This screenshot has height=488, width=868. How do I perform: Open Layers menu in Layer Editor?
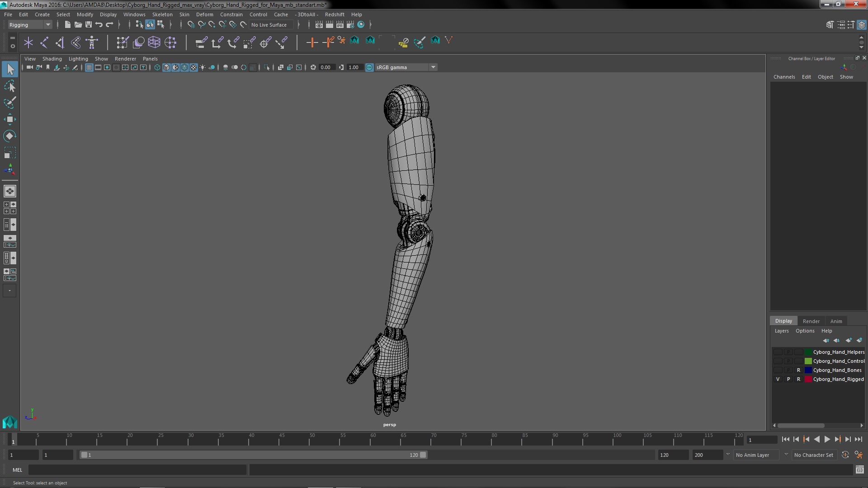click(x=781, y=331)
